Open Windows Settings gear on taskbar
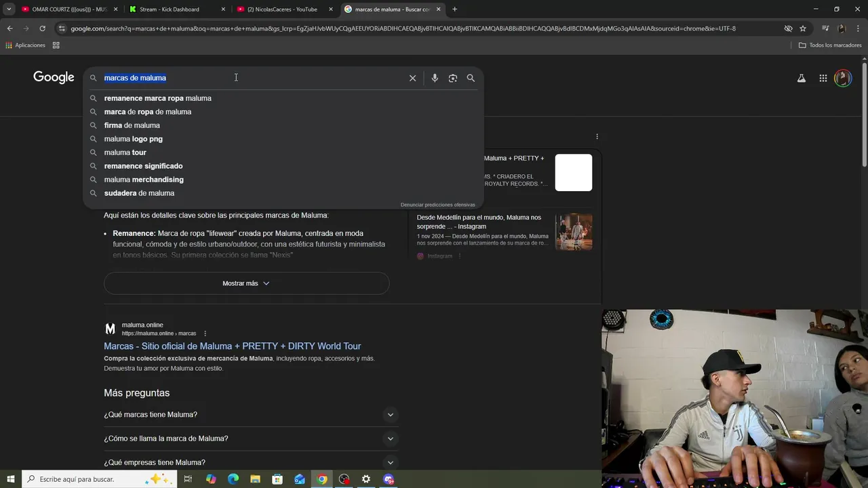 click(x=366, y=479)
